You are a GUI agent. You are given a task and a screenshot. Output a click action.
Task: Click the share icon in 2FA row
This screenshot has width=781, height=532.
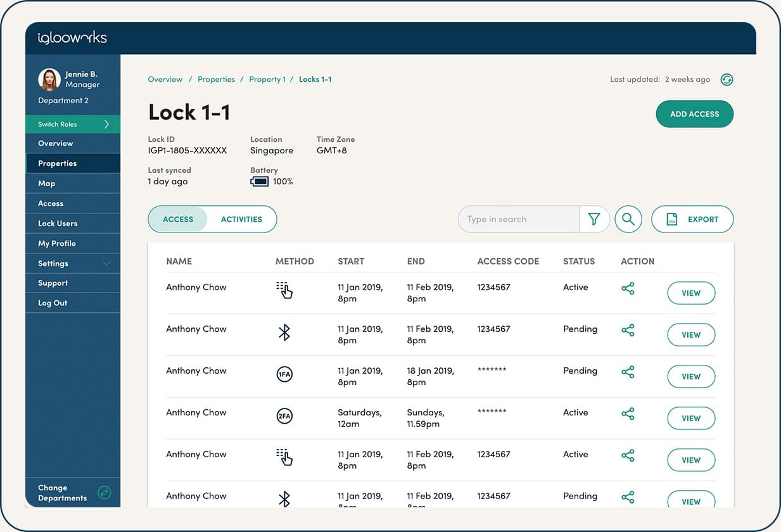pyautogui.click(x=628, y=414)
